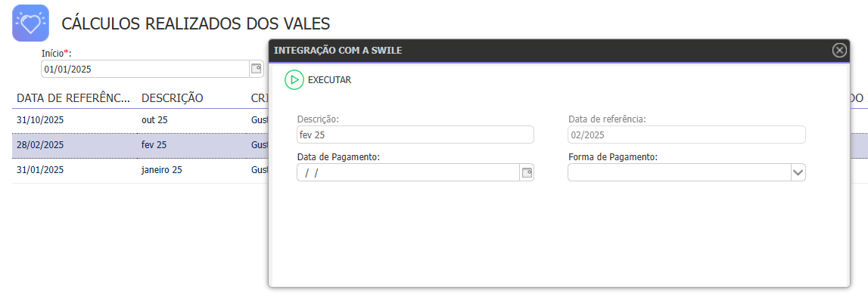Screen dimensions: 868x297
Task: Select the 31/01/2025 janeiro 25 row
Action: point(140,170)
